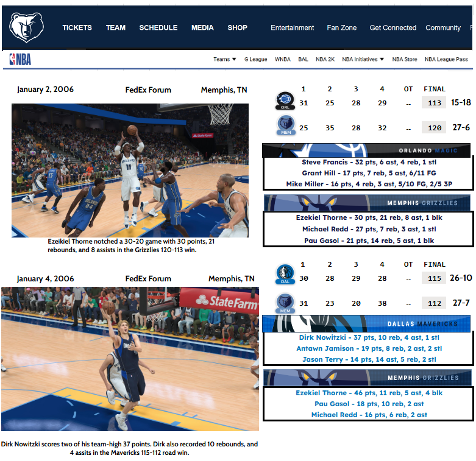The height and width of the screenshot is (461, 476).
Task: Open the SHOP menu
Action: (x=238, y=27)
